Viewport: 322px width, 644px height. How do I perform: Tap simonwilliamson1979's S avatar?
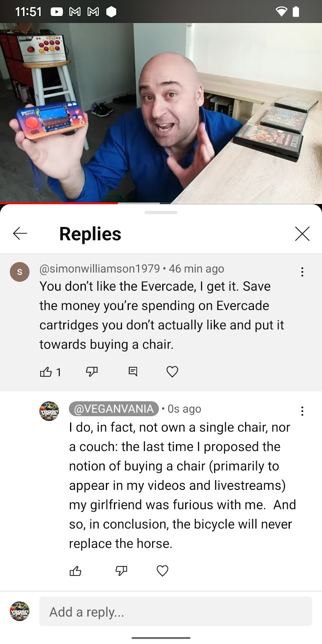tap(20, 272)
